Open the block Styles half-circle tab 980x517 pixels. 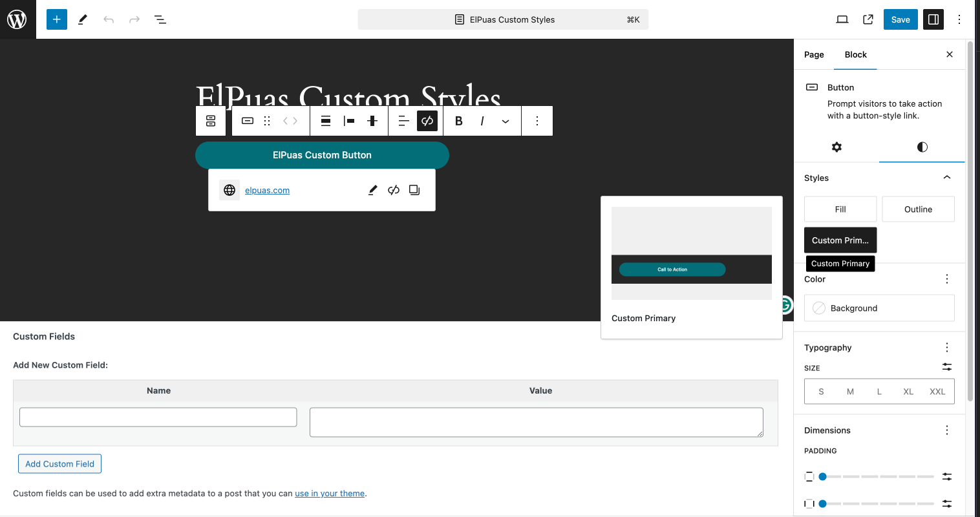[x=922, y=147]
